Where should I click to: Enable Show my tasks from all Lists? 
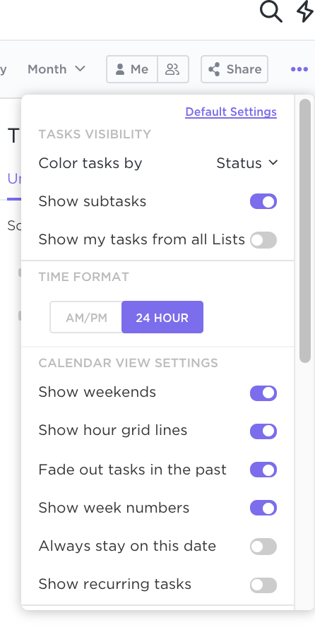point(263,240)
